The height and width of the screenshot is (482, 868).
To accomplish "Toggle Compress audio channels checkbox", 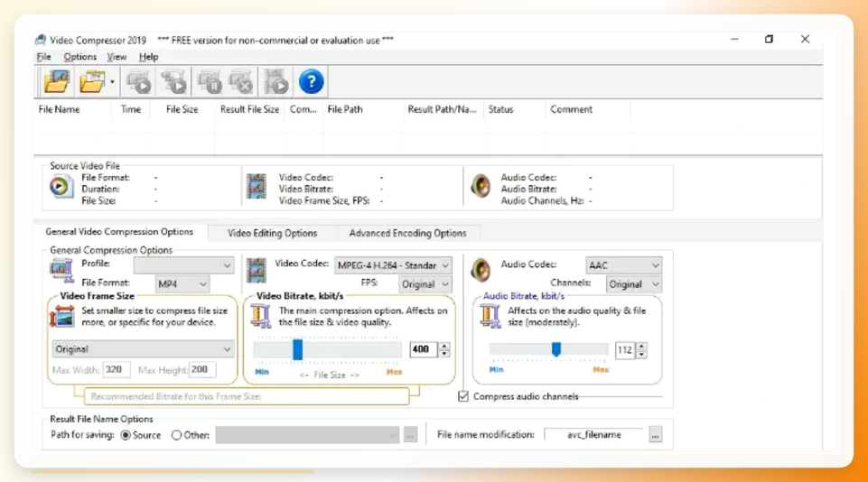I will pyautogui.click(x=462, y=396).
